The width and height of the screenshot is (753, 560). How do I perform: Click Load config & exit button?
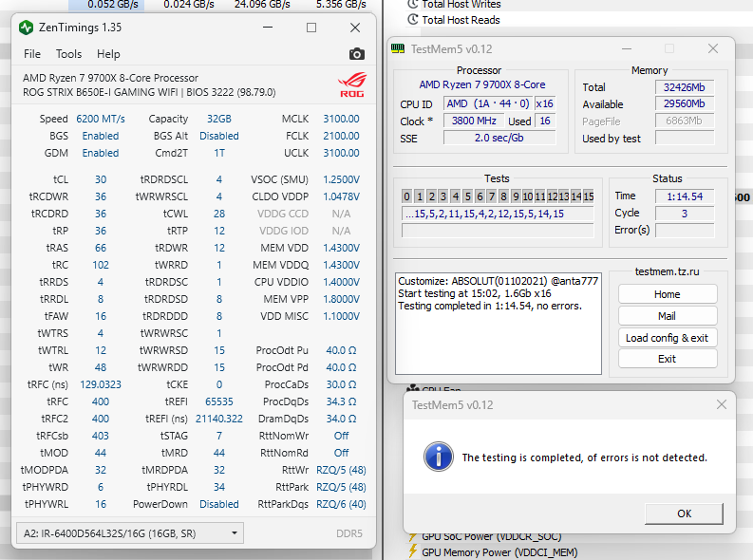click(668, 338)
